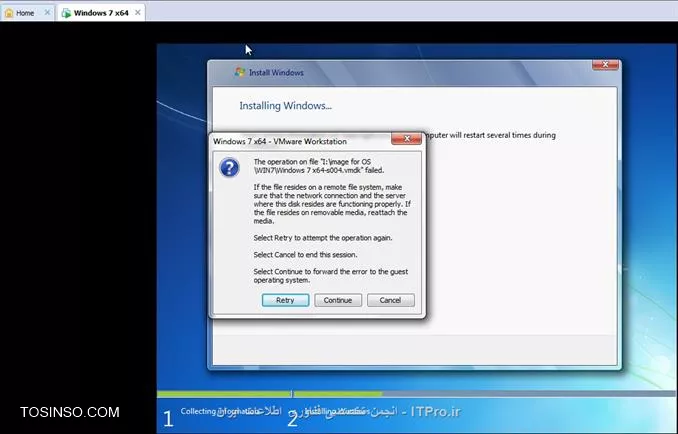
Task: Close the Install Windows window
Action: (605, 64)
